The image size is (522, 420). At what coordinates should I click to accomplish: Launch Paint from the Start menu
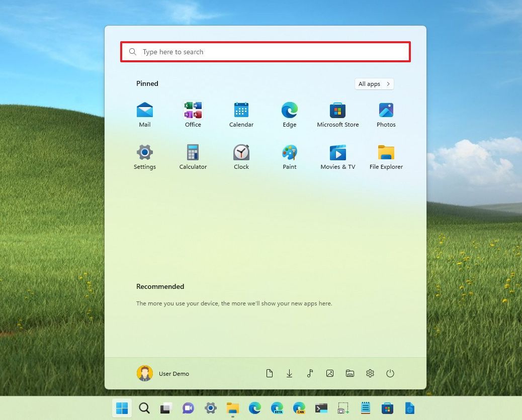[x=290, y=156]
